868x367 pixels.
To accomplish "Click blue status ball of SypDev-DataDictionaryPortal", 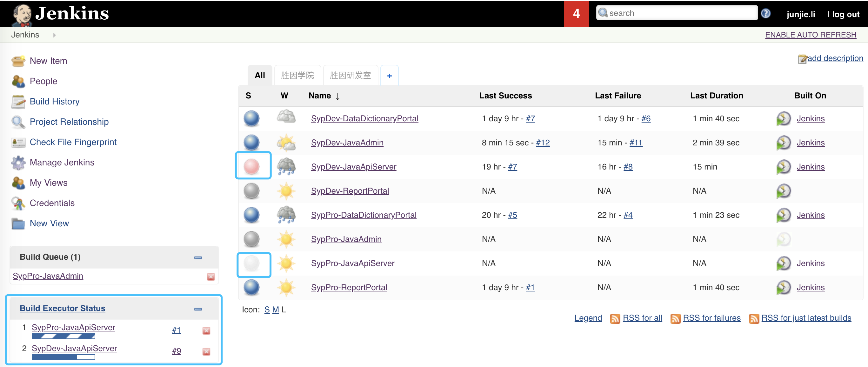I will [251, 119].
